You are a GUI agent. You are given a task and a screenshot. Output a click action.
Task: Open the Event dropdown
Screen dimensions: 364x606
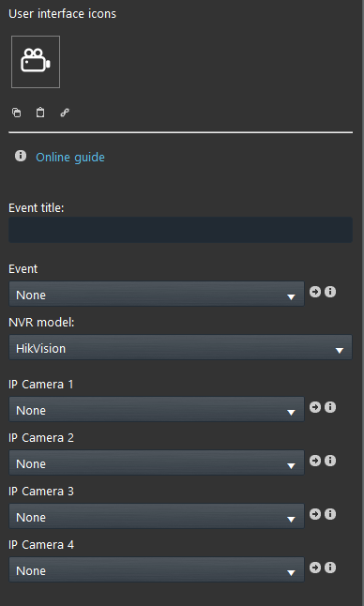(157, 295)
